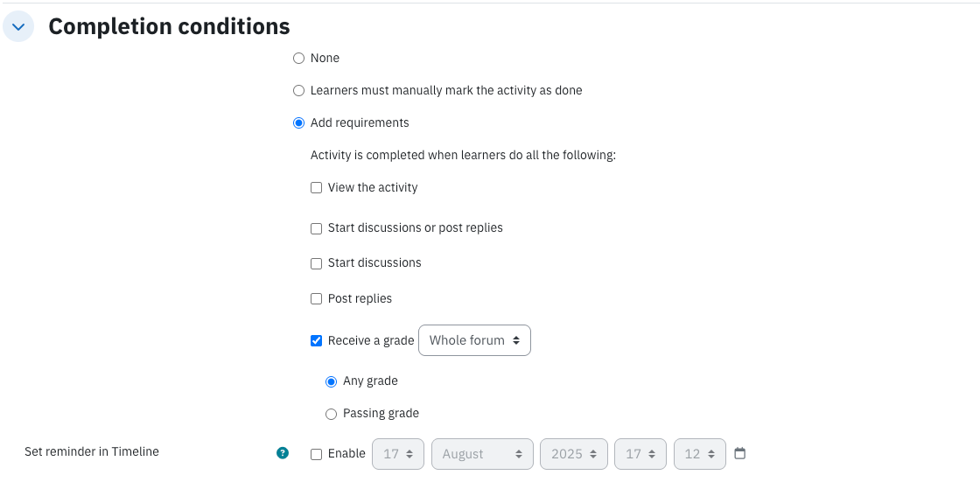The width and height of the screenshot is (980, 482).
Task: Tick the Start discussions checkbox
Action: coord(316,263)
